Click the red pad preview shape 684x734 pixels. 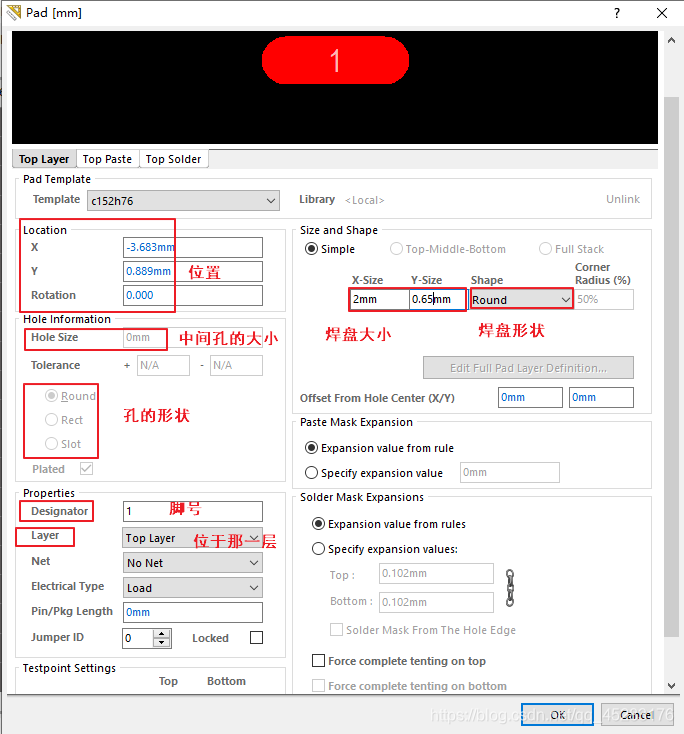tap(335, 62)
